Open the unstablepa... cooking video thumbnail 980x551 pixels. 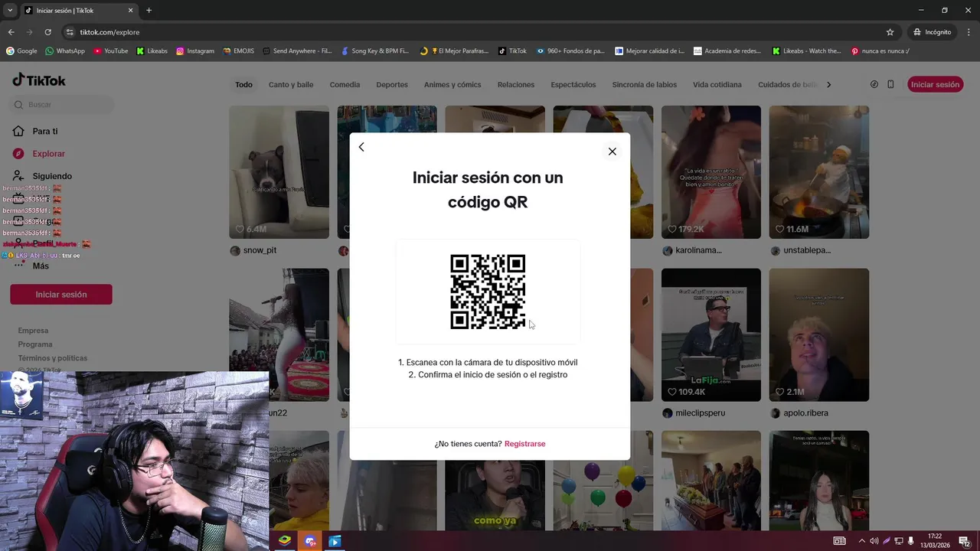[x=819, y=172]
